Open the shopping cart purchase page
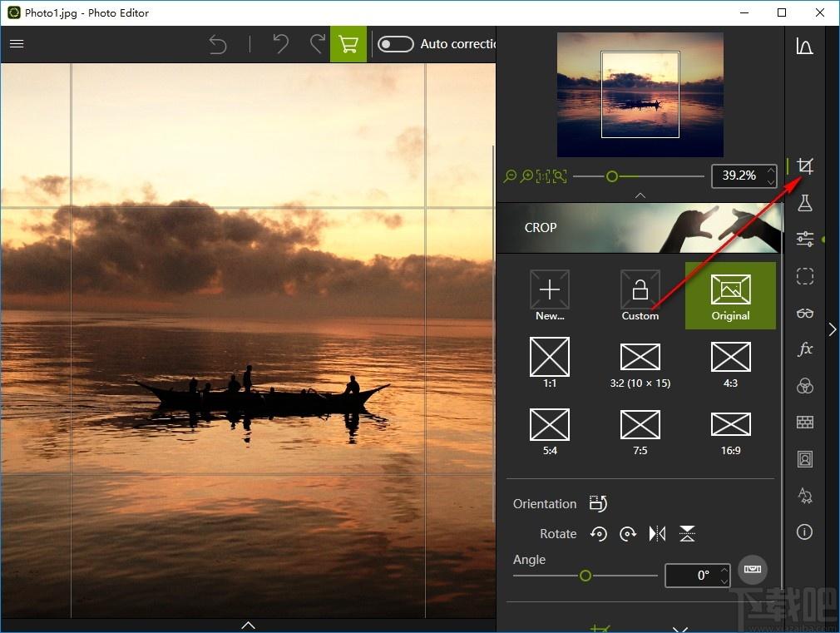 click(348, 44)
